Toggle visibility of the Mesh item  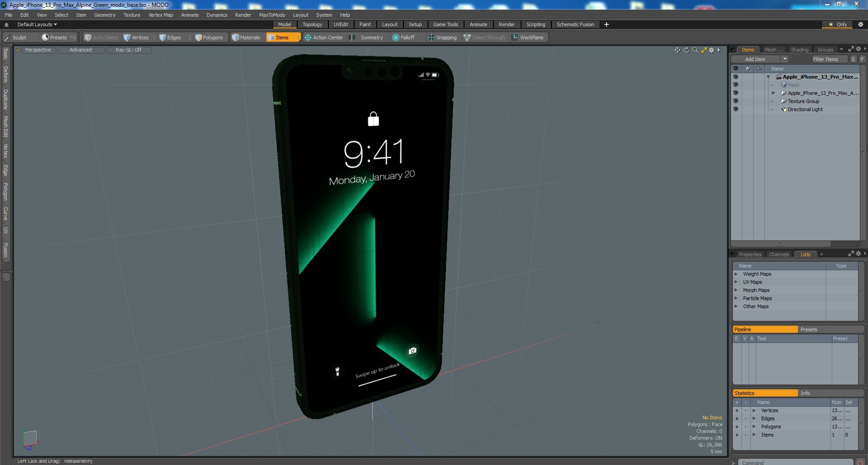[735, 85]
